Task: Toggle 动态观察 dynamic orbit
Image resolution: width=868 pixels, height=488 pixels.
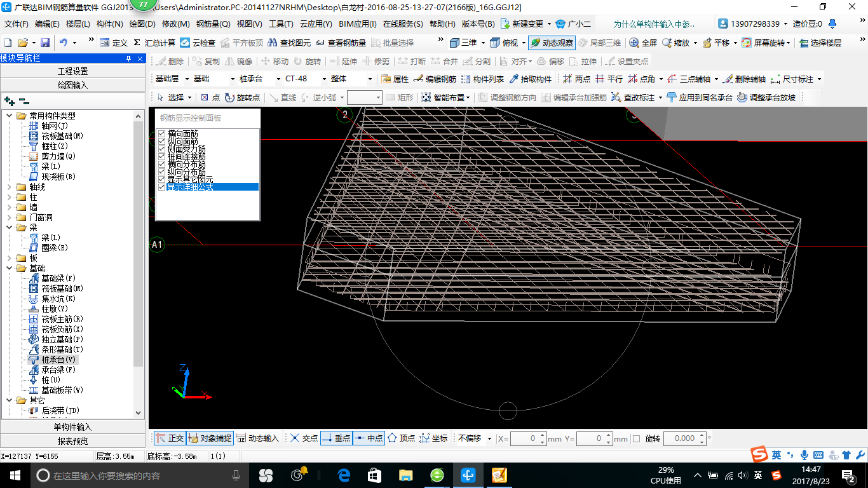Action: (x=552, y=43)
